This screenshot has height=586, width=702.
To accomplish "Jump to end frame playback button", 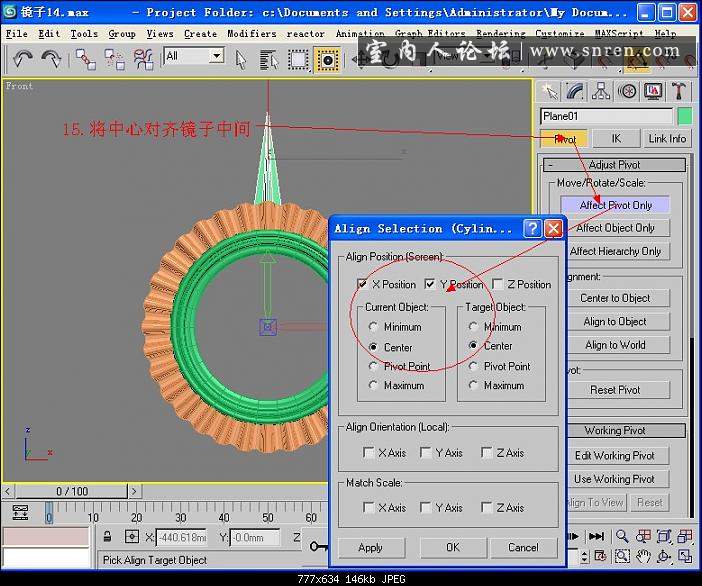I will 596,536.
